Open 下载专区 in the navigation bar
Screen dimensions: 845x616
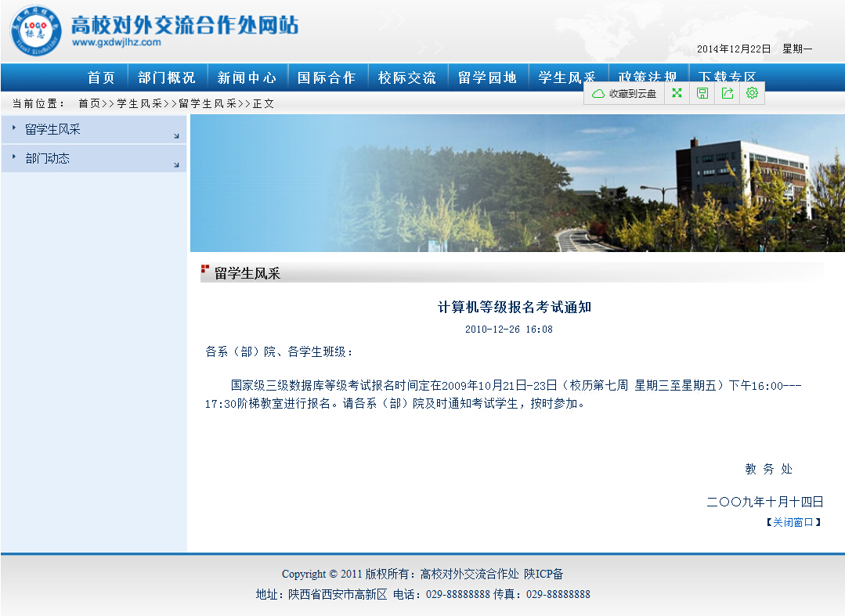728,77
